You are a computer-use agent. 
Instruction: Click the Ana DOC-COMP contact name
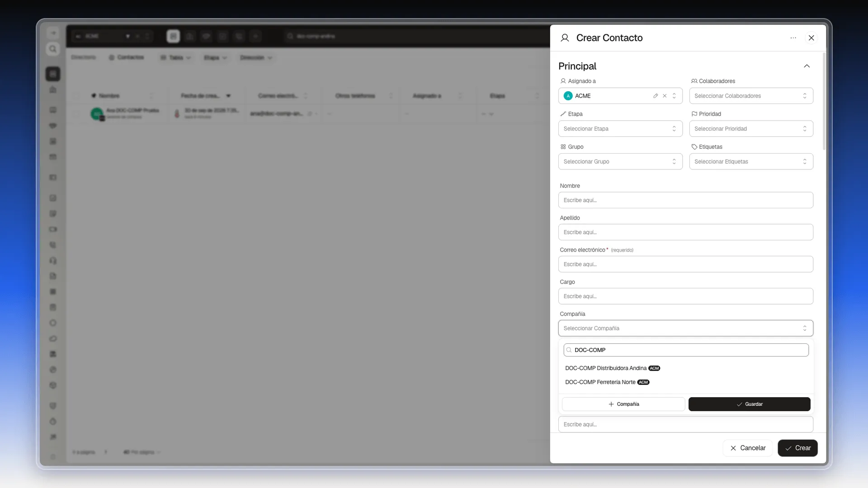(132, 110)
